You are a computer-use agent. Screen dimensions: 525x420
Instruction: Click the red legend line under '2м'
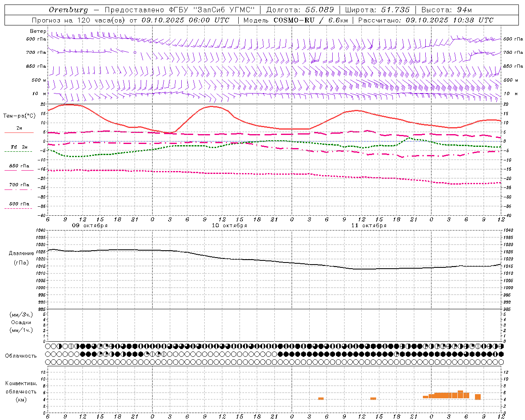click(19, 133)
